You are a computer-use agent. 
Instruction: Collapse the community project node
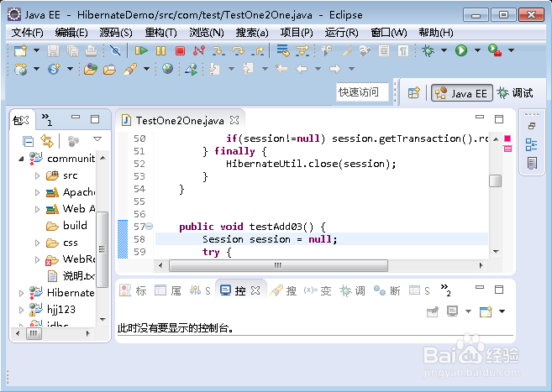coord(21,159)
